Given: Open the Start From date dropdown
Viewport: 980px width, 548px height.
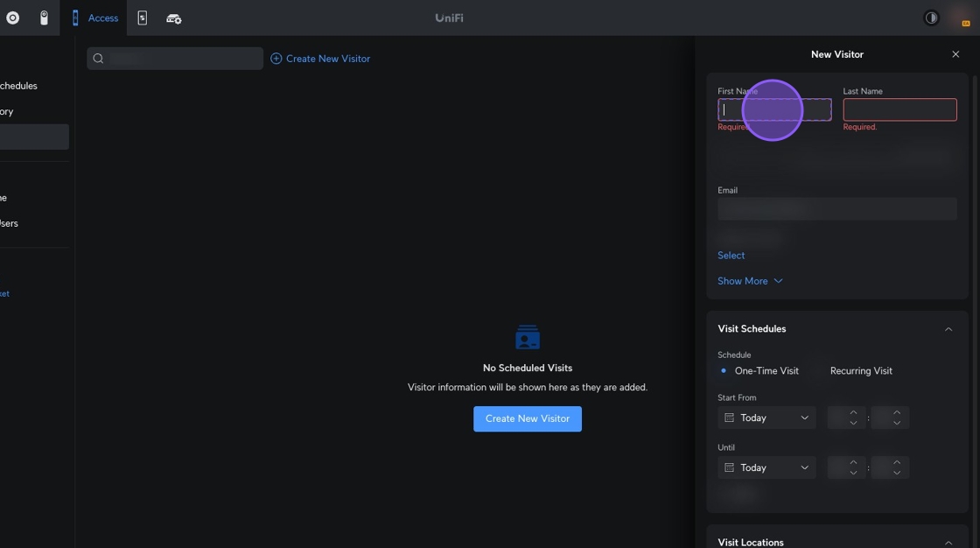Looking at the screenshot, I should pyautogui.click(x=766, y=418).
